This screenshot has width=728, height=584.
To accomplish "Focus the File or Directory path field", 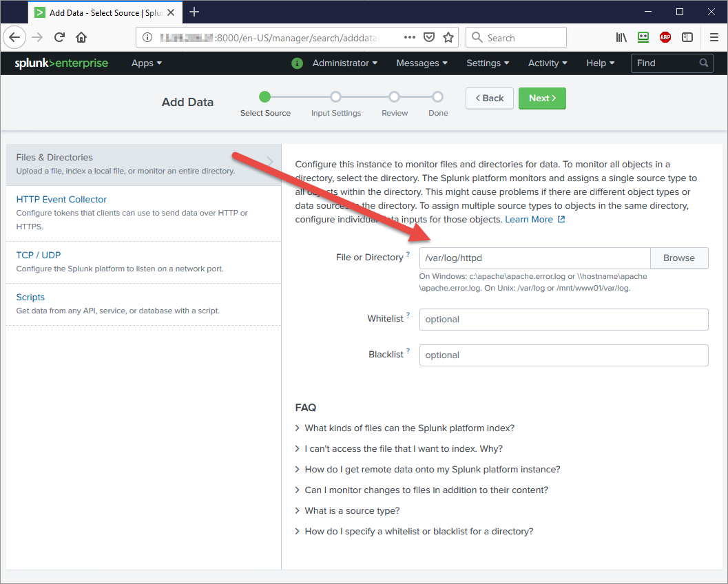I will [535, 258].
